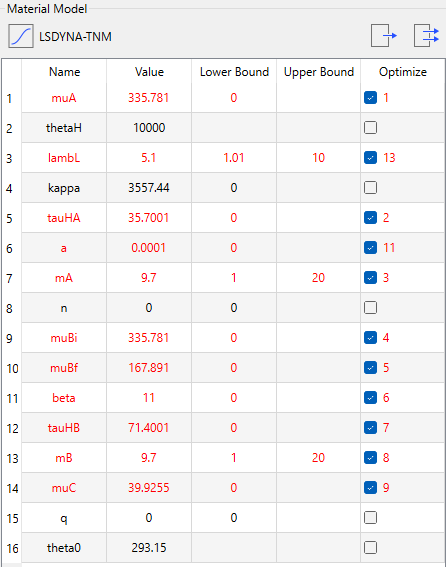The height and width of the screenshot is (567, 446).
Task: Disable Optimize checkbox for lambL
Action: 370,158
